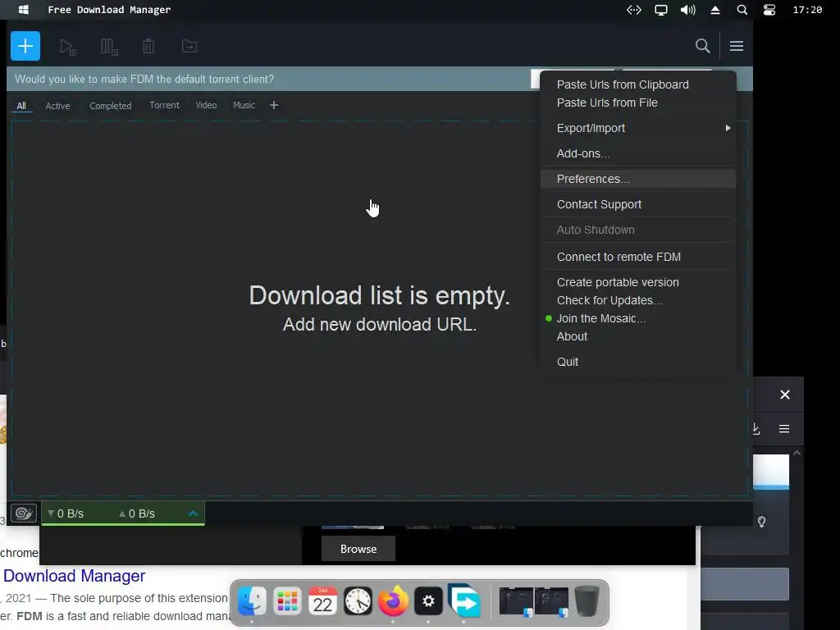This screenshot has width=840, height=630.
Task: Close the background panel with X
Action: pos(785,395)
